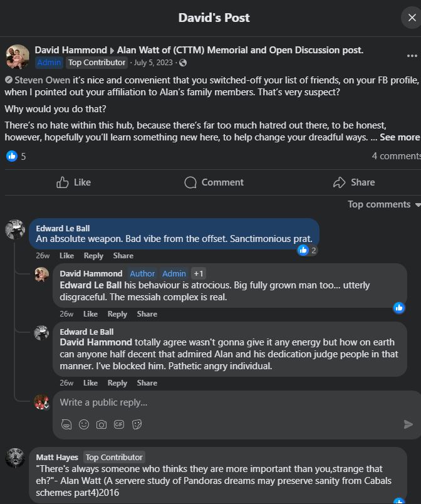This screenshot has height=504, width=421.
Task: Click the Comment action button
Action: pos(214,182)
